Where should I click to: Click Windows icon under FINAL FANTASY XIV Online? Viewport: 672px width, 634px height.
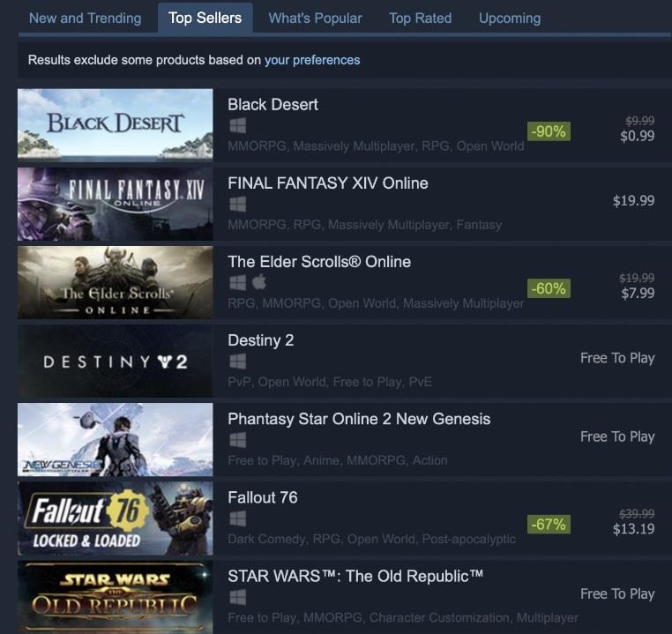(x=237, y=205)
